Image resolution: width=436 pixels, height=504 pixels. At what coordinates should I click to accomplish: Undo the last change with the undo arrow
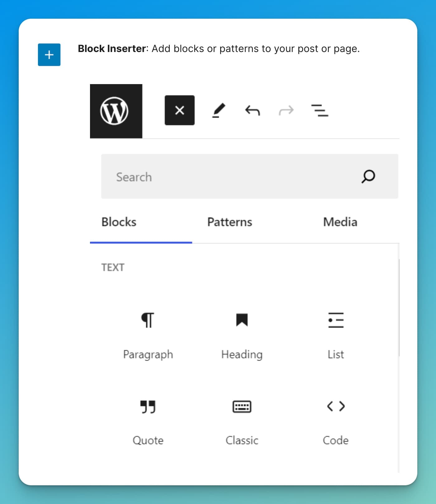252,111
